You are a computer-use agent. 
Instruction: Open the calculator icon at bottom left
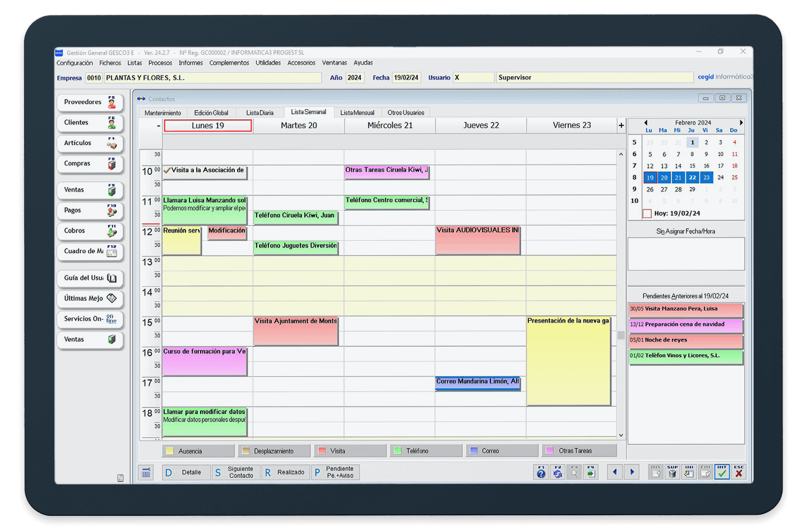[146, 473]
